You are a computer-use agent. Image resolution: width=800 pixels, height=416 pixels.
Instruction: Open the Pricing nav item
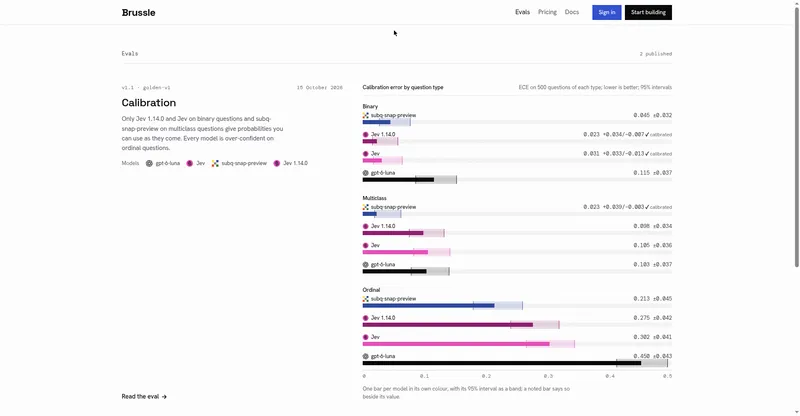547,12
